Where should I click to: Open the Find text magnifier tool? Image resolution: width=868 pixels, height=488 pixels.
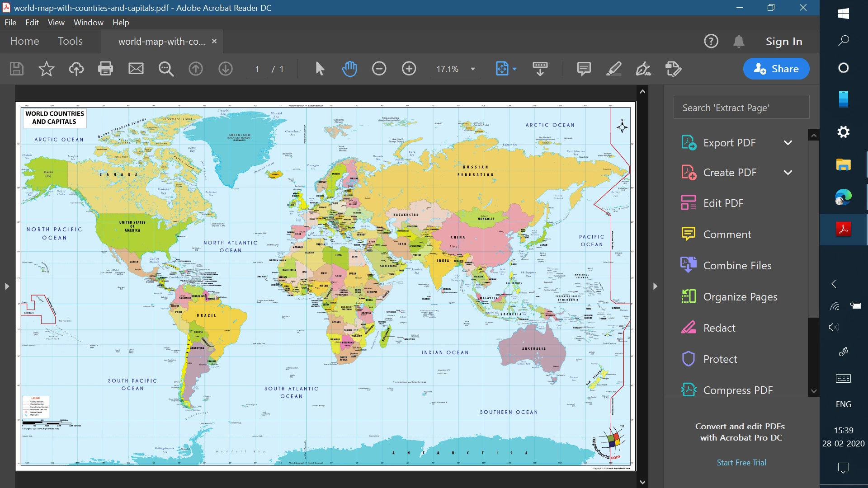[x=166, y=69]
